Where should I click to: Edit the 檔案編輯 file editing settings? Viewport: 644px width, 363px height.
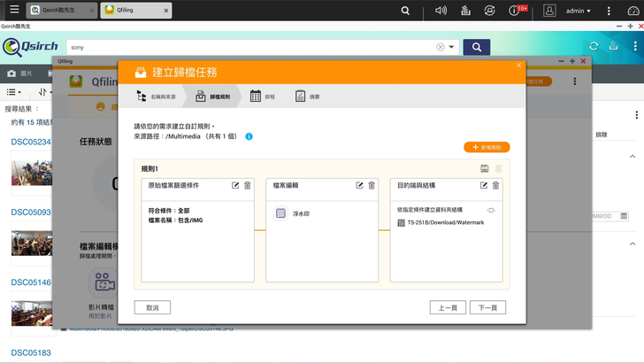[360, 185]
